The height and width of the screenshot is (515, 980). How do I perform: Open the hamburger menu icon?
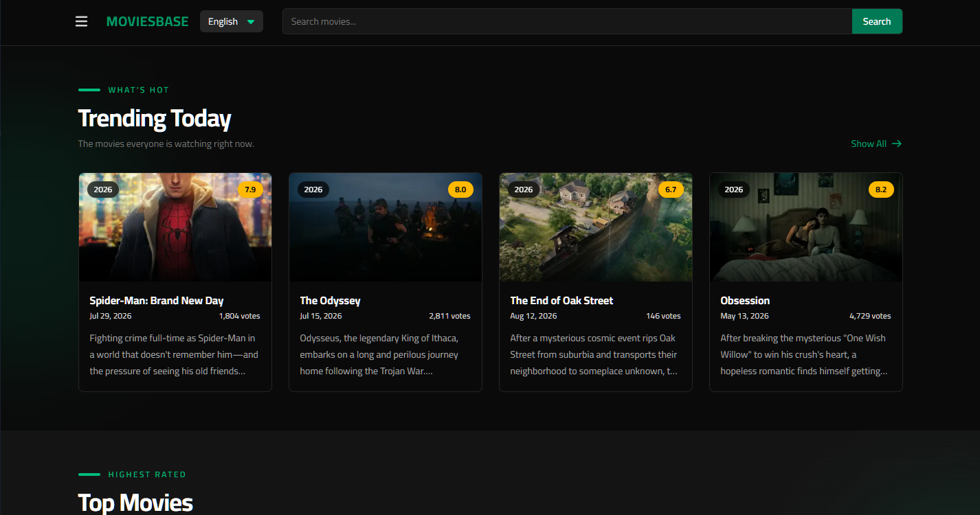click(81, 21)
